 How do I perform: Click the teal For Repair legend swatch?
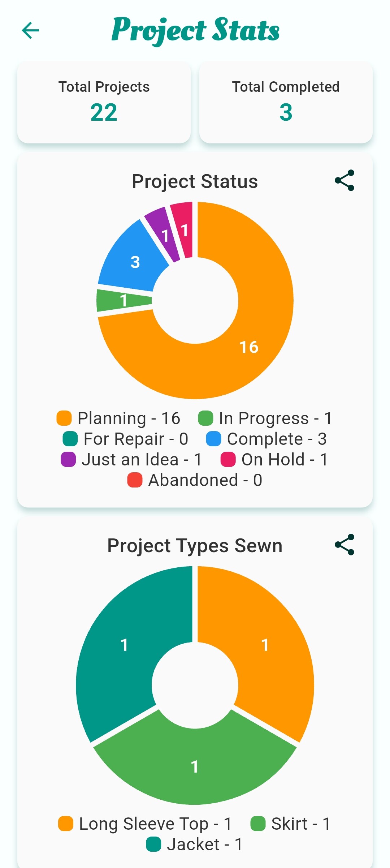pyautogui.click(x=70, y=439)
